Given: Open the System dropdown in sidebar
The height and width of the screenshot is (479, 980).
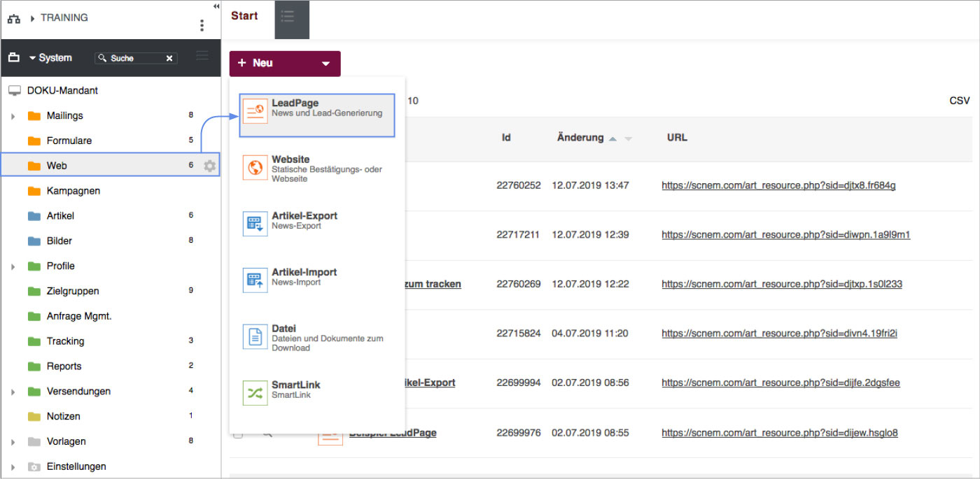Looking at the screenshot, I should [49, 58].
